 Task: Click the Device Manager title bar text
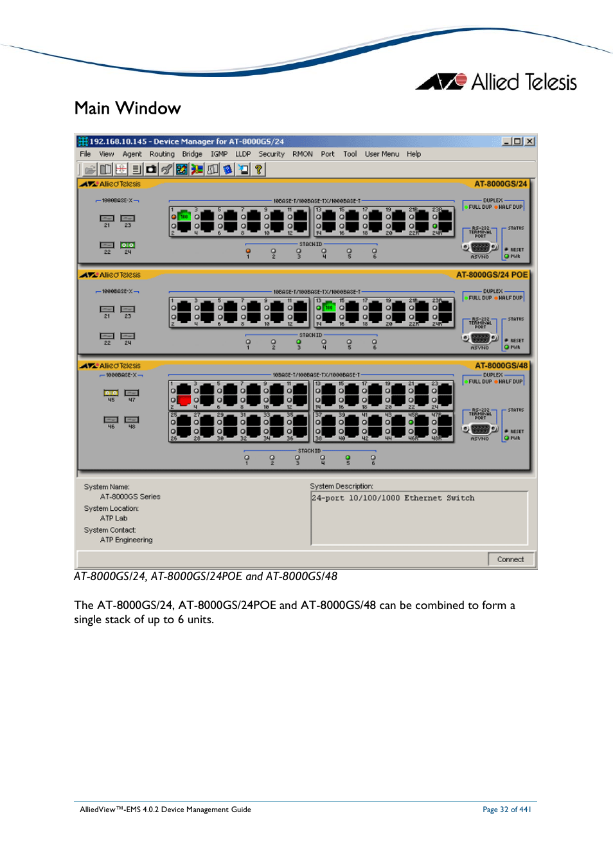(186, 141)
